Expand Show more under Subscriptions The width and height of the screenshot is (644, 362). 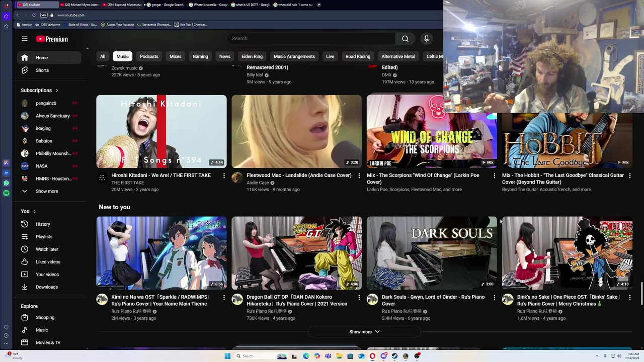49,192
